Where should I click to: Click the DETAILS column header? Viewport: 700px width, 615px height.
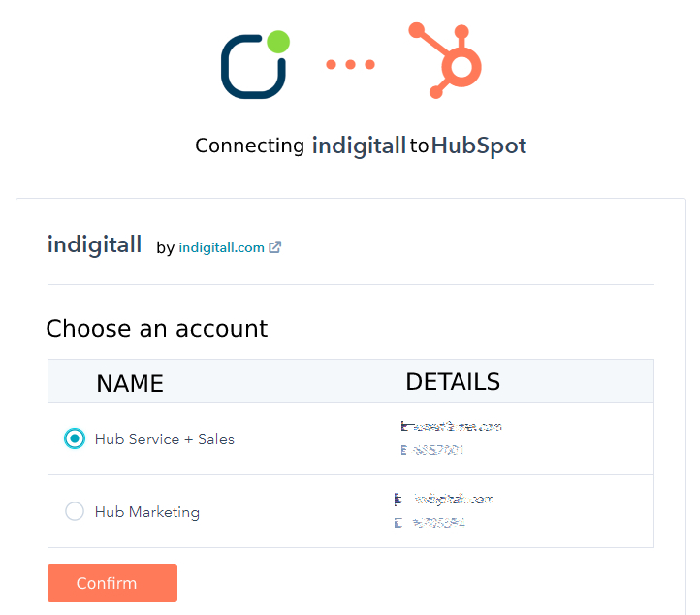click(x=453, y=382)
